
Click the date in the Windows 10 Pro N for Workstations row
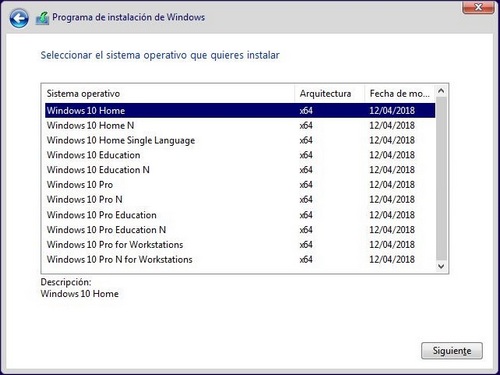coord(392,260)
